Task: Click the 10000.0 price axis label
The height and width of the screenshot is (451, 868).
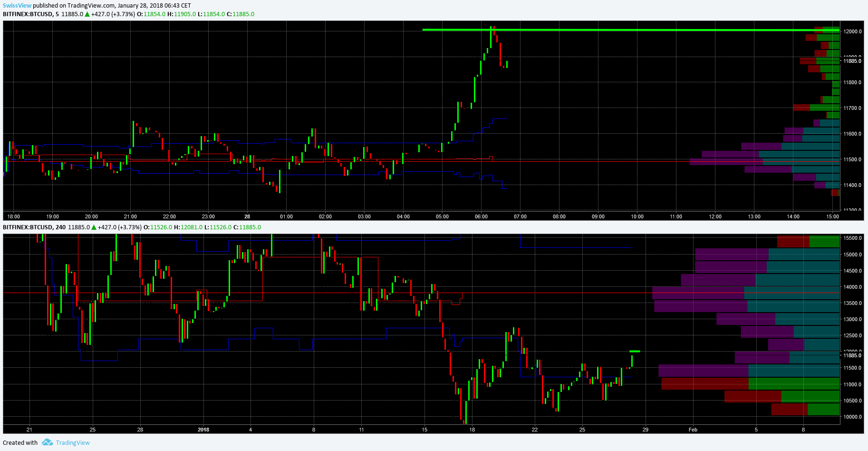Action: point(852,417)
